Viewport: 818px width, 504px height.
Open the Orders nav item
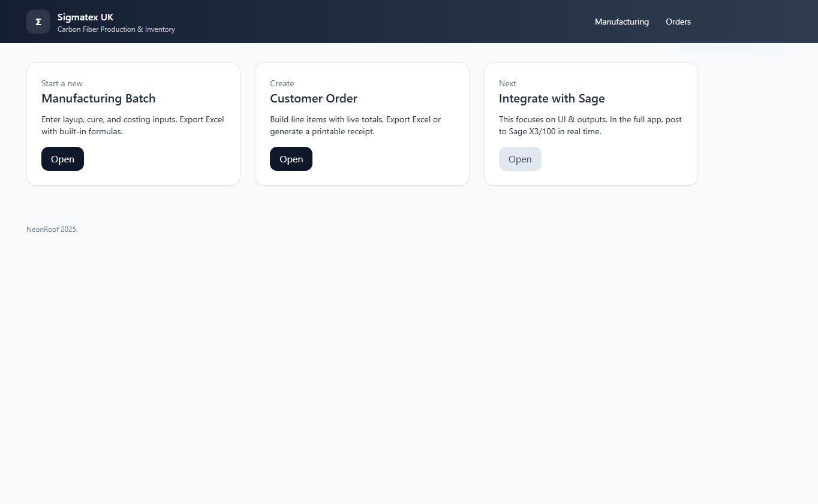pyautogui.click(x=678, y=22)
